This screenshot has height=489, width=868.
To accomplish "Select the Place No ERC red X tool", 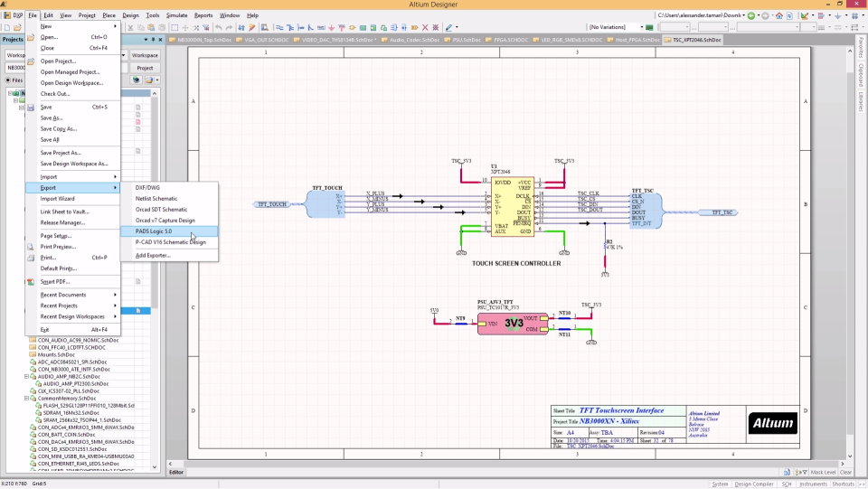I will tap(425, 27).
